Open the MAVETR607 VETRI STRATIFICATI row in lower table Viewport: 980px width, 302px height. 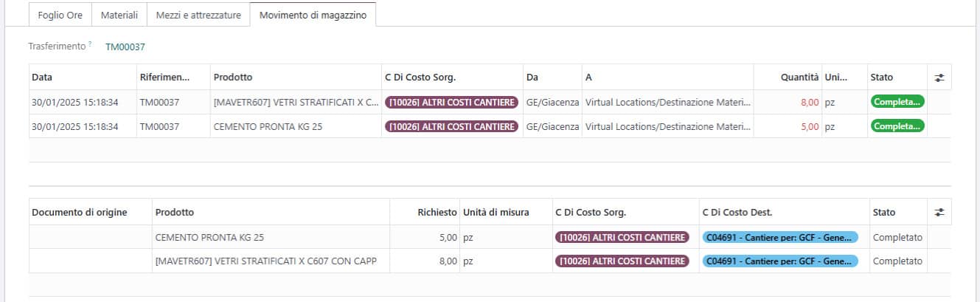point(490,261)
